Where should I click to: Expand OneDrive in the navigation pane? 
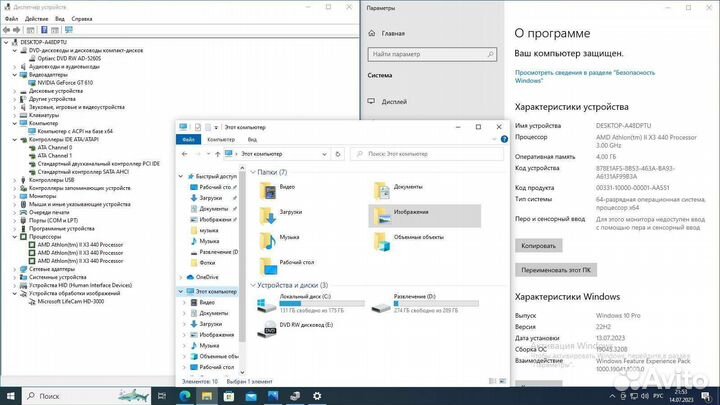pos(181,277)
